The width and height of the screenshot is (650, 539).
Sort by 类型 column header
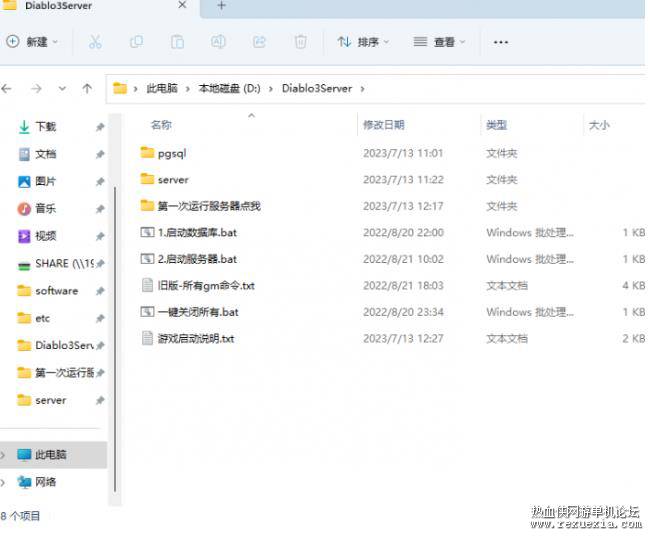coord(496,125)
